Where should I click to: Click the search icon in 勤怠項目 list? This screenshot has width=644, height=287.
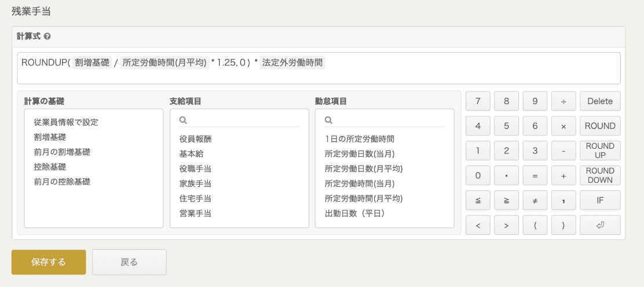pos(328,120)
